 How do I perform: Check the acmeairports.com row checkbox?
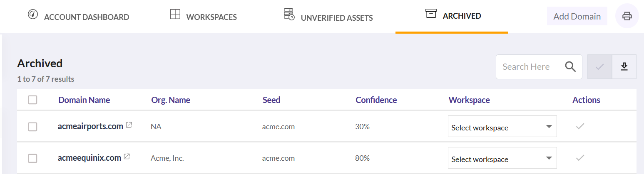pyautogui.click(x=32, y=127)
